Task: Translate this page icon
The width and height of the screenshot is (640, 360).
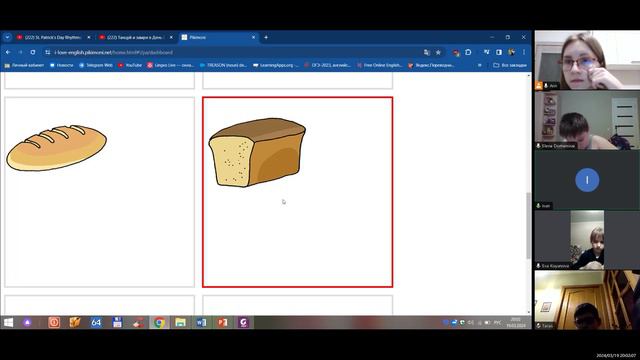Action: (427, 52)
